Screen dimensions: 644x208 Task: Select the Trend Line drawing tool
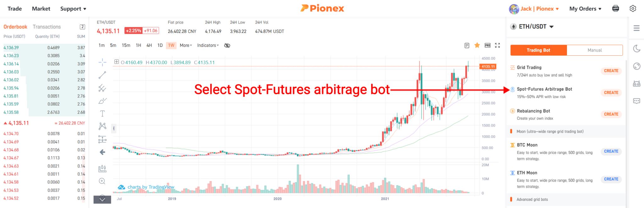click(102, 75)
